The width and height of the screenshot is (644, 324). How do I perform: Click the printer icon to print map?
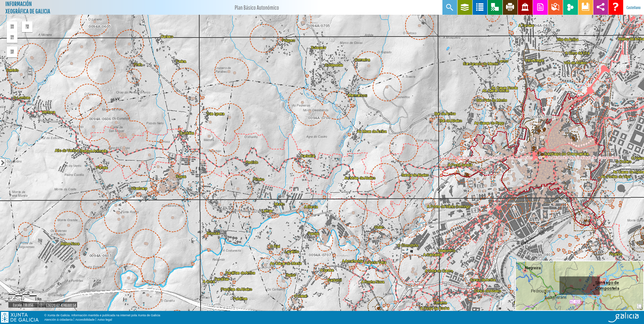[510, 7]
